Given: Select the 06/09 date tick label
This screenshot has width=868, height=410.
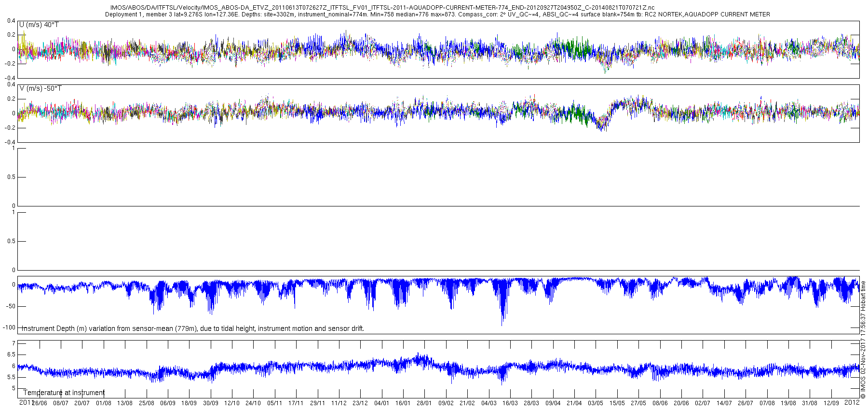Looking at the screenshot, I should click(x=168, y=403).
